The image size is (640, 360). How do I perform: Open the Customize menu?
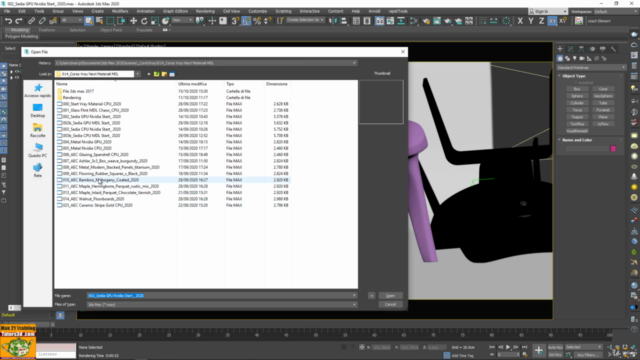pyautogui.click(x=258, y=11)
